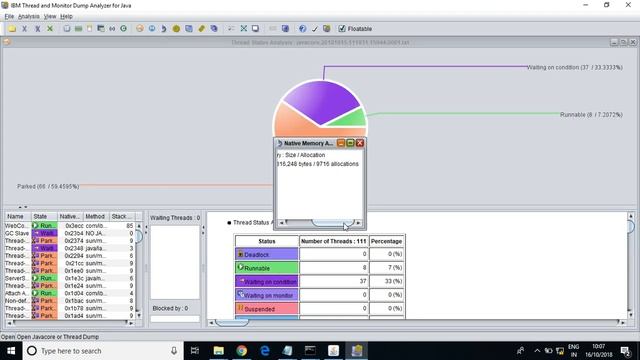Click the yellow open-folder toolbar icon
This screenshot has height=360, width=640.
12,29
